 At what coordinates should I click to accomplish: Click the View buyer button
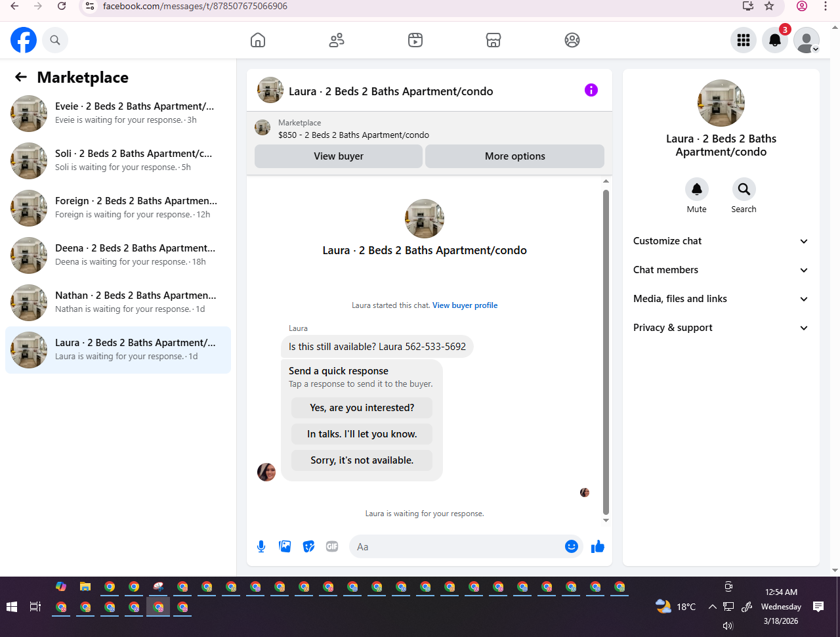click(x=339, y=156)
